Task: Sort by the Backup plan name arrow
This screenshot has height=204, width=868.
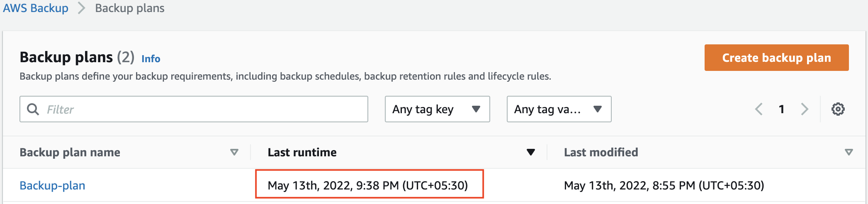Action: coord(234,152)
